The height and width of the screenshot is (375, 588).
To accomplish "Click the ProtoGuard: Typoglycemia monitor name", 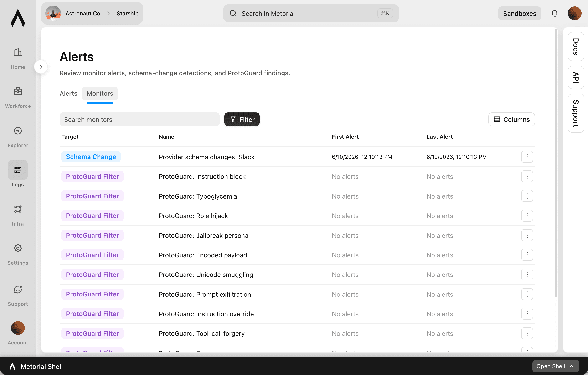I will pos(197,196).
